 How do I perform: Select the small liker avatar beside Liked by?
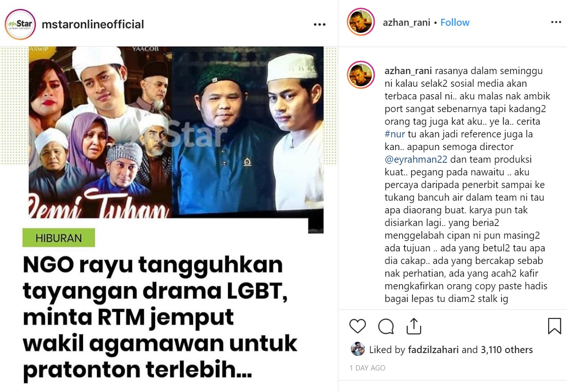point(357,349)
